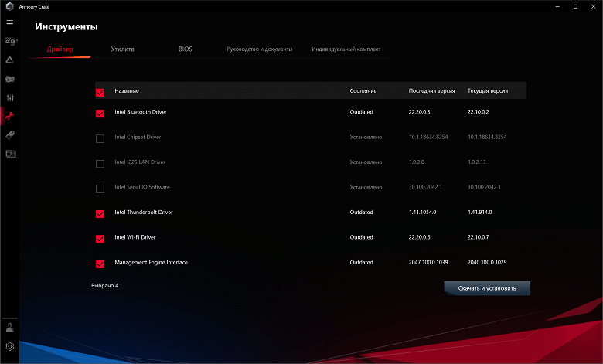Click the Intel Wi-Fi Driver name
Screen dimensions: 603x364
point(135,237)
